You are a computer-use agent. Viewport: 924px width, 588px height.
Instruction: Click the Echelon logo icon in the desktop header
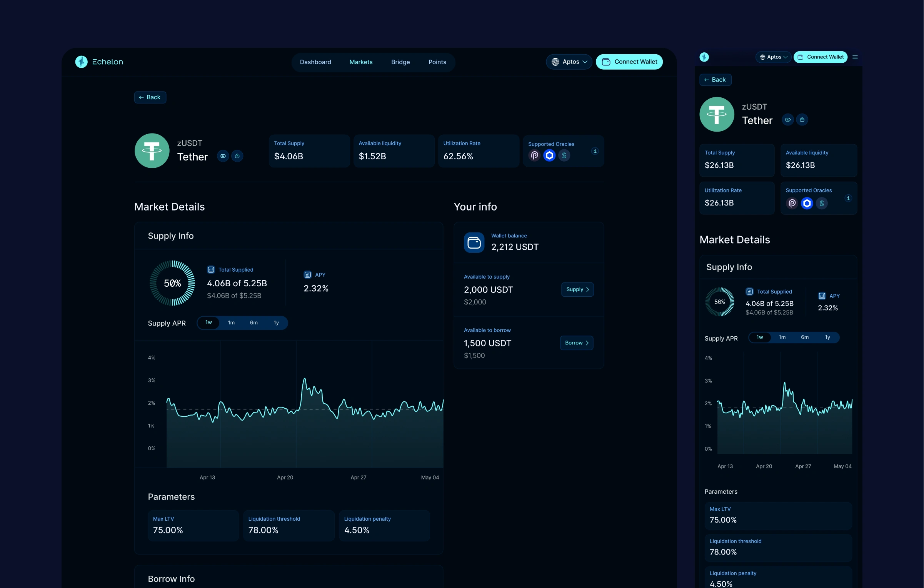point(81,62)
